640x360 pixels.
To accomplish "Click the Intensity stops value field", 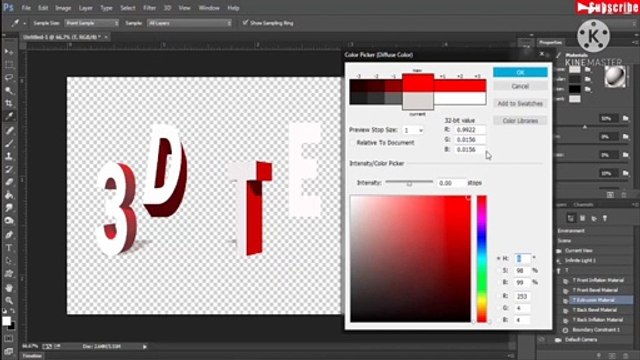I will (451, 183).
